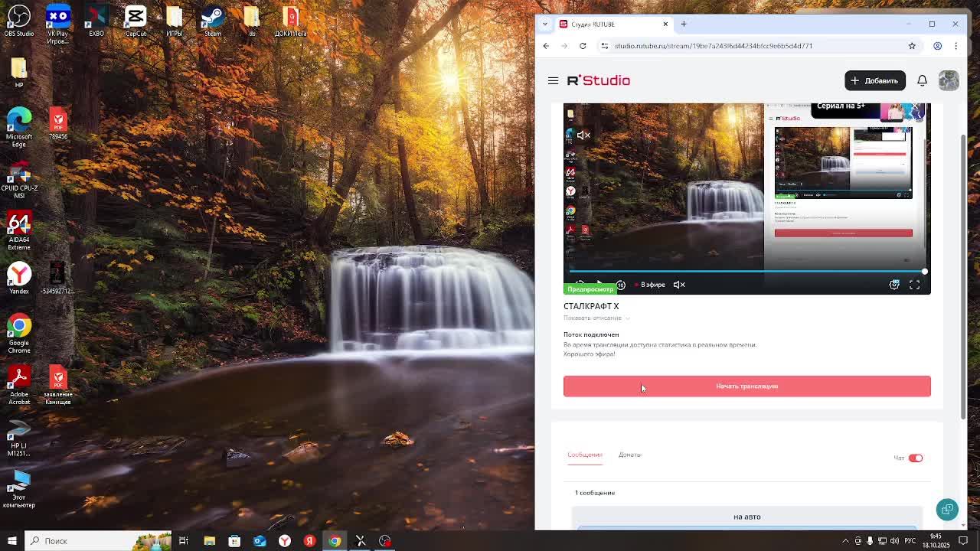This screenshot has width=980, height=551.
Task: Open the Windows Start menu
Action: (x=11, y=541)
